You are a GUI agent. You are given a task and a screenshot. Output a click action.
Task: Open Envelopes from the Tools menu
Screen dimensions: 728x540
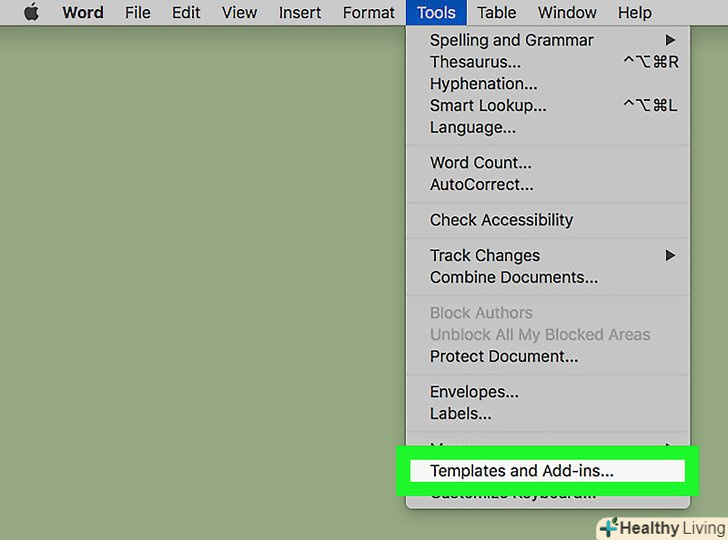point(474,392)
